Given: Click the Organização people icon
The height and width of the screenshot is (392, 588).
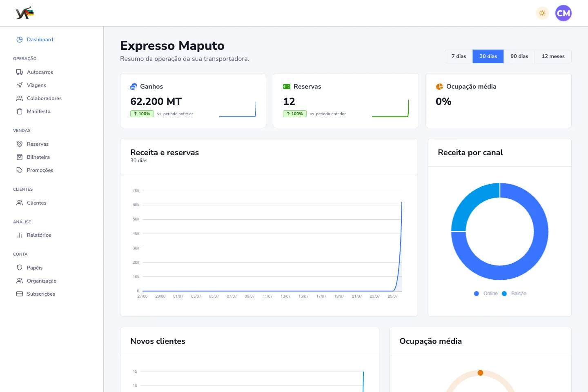Looking at the screenshot, I should pyautogui.click(x=20, y=281).
